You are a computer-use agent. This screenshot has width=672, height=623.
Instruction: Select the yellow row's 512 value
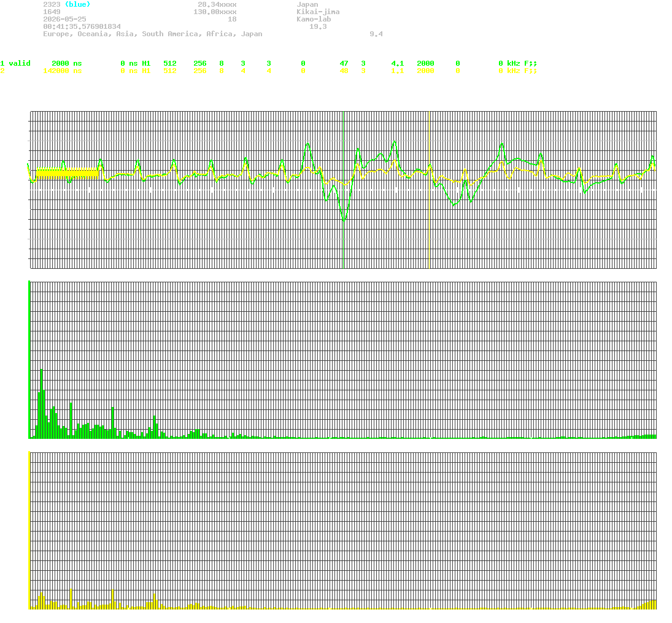click(x=170, y=71)
